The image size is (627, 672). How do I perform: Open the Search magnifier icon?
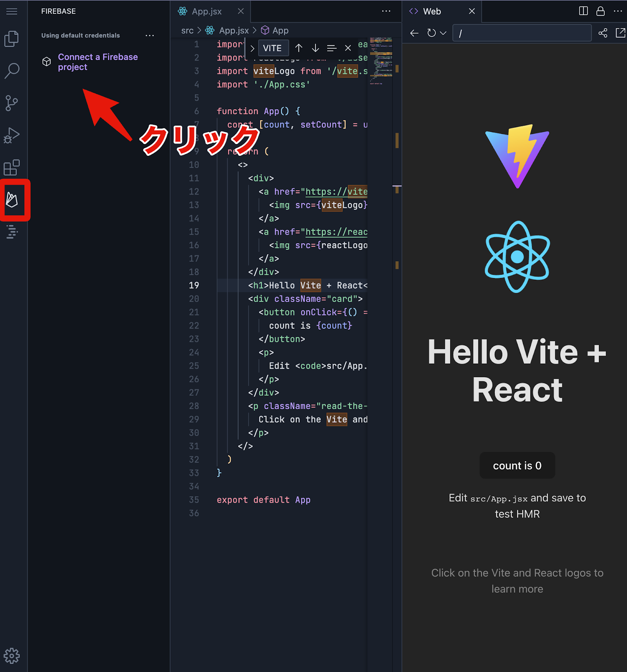tap(12, 71)
